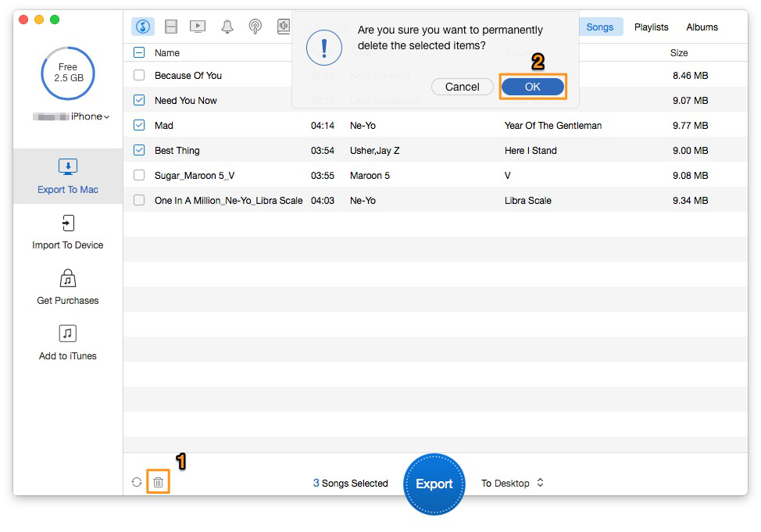Open the Ringtones bell icon
The width and height of the screenshot is (761, 532).
tap(227, 27)
